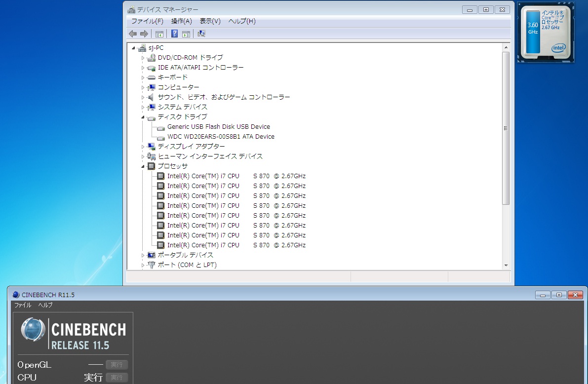
Task: Click the システム デバイス icon
Action: 152,107
